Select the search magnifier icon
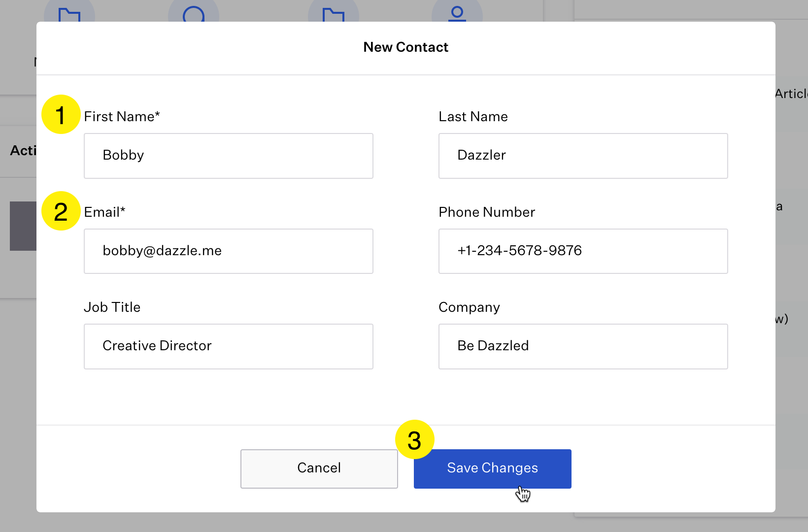 [194, 12]
